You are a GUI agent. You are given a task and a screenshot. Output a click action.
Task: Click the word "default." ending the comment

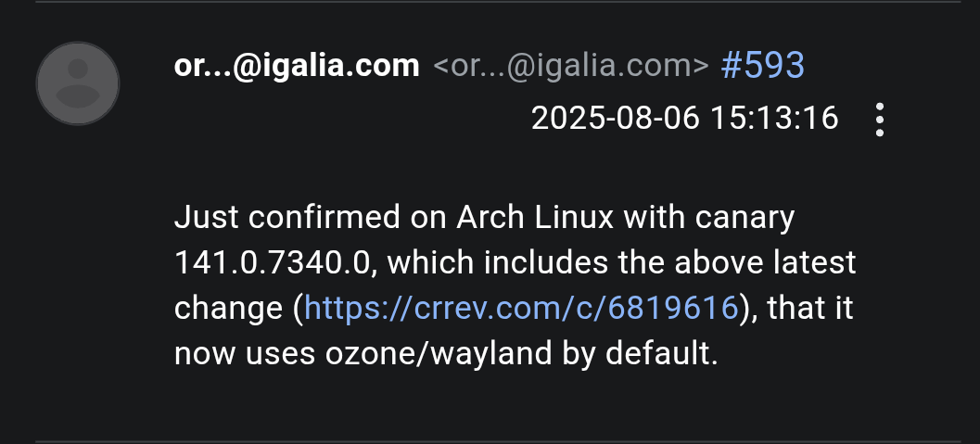click(x=661, y=353)
